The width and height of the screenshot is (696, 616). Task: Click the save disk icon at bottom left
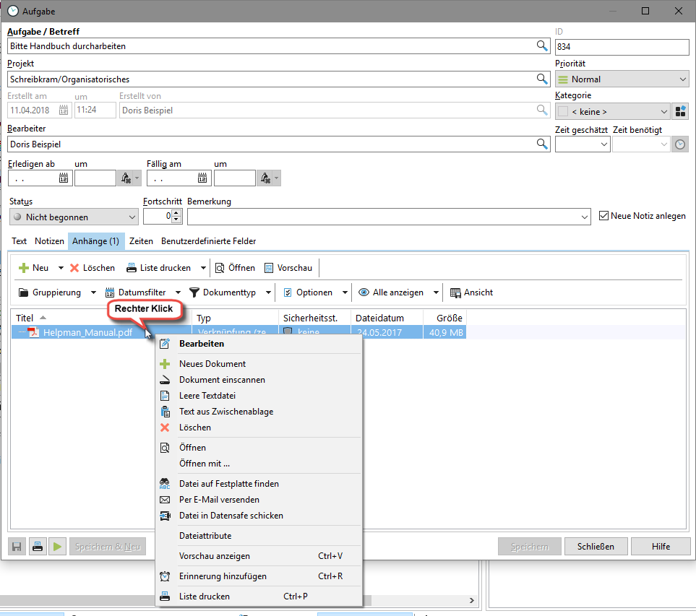pos(17,547)
